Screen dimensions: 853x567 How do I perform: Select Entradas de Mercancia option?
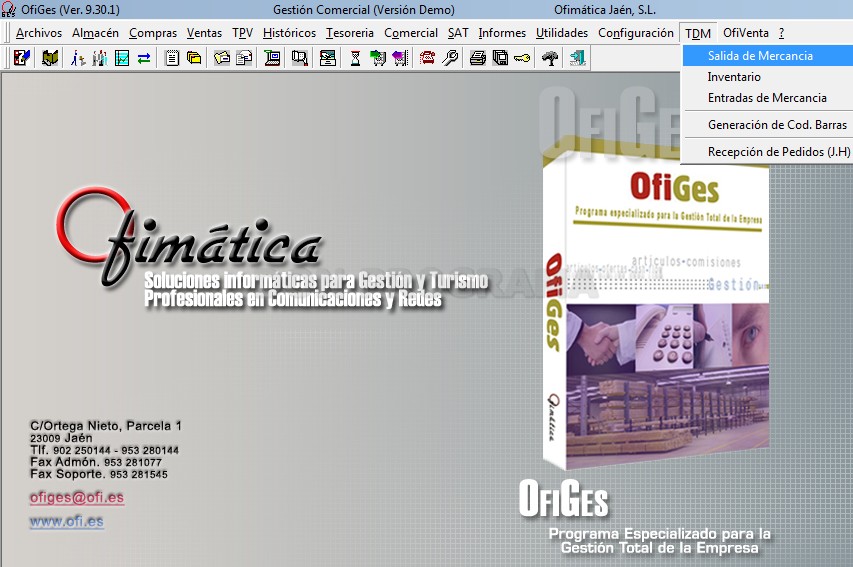click(768, 98)
